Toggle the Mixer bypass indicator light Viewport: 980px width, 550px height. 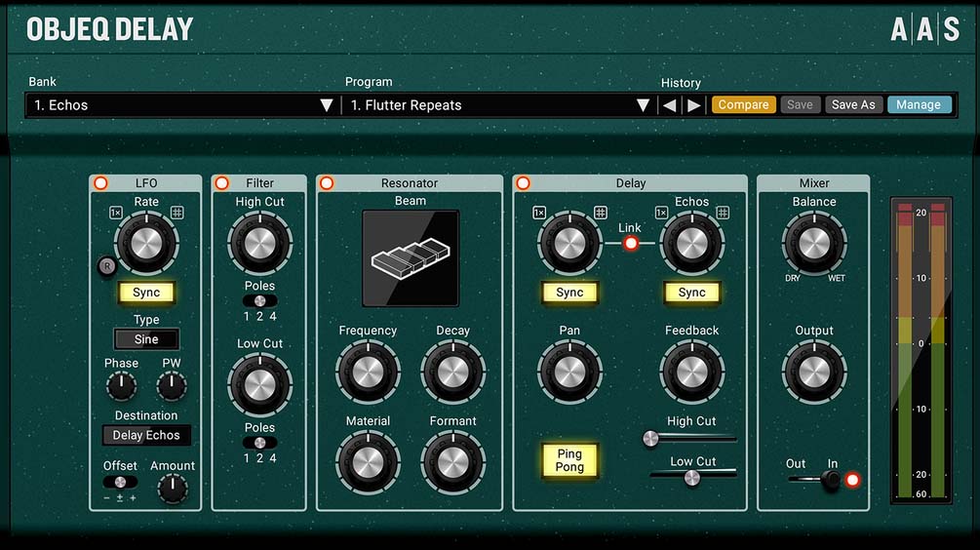[852, 480]
